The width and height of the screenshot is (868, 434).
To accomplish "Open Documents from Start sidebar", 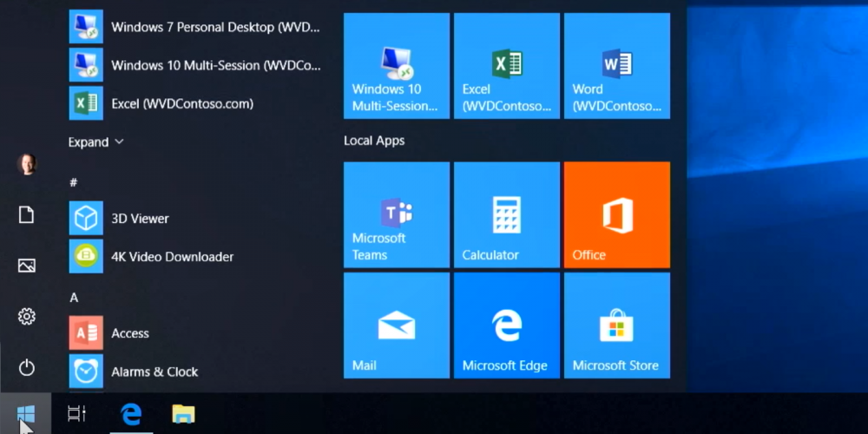I will 27,214.
